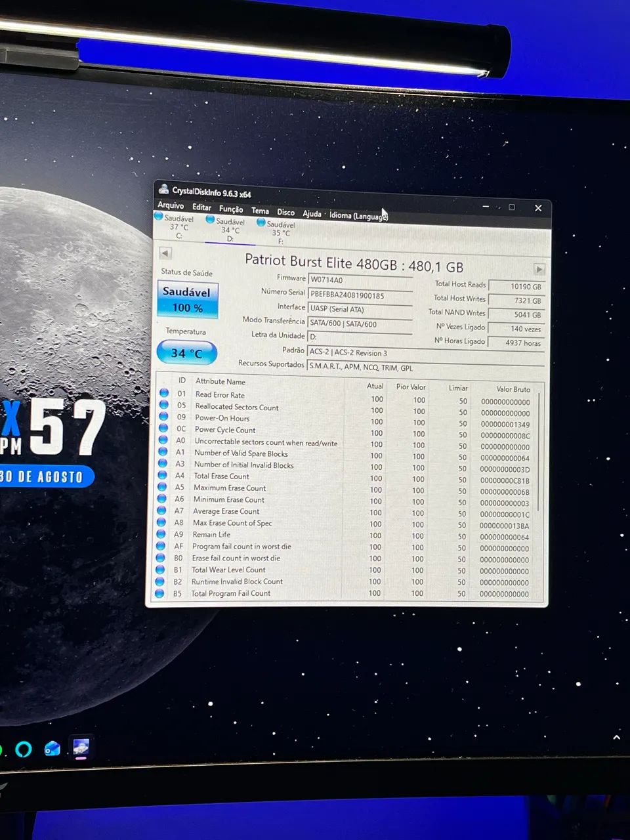630x840 pixels.
Task: Select the Power-On Hours attribute name
Action: [222, 418]
